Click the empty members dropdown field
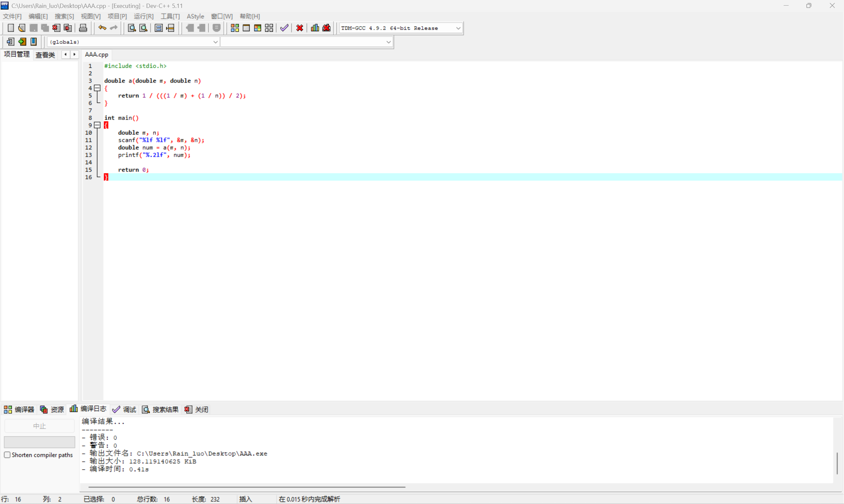Image resolution: width=844 pixels, height=504 pixels. coord(306,42)
